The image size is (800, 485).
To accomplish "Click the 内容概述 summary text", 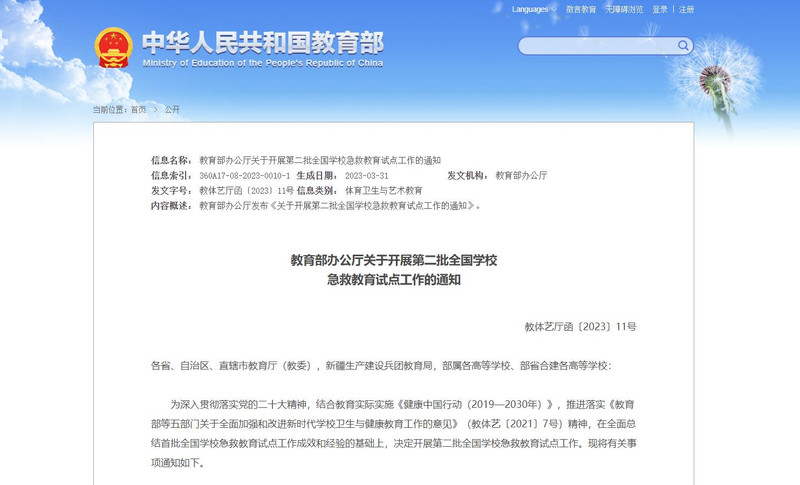I will click(x=340, y=206).
